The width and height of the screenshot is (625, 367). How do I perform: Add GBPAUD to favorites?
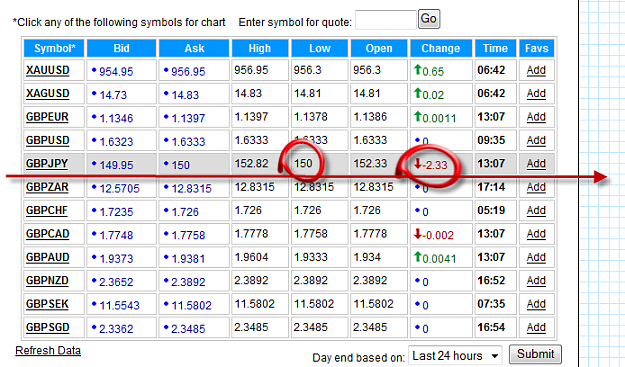coord(536,257)
